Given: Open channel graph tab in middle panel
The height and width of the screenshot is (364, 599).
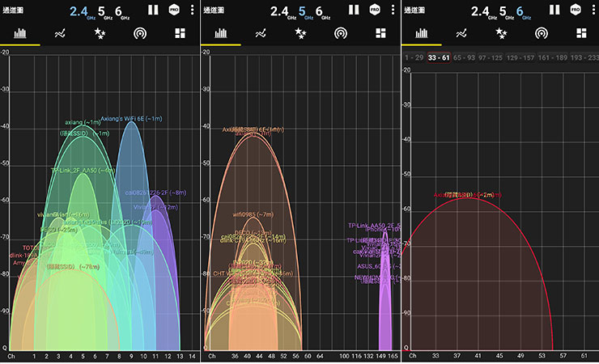Looking at the screenshot, I should pyautogui.click(x=220, y=34).
